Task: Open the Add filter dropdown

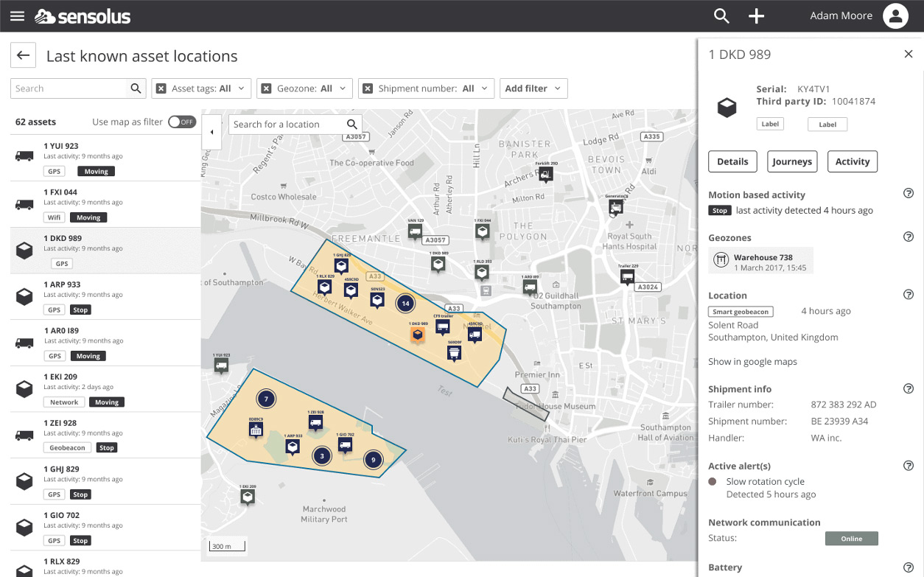Action: coord(533,88)
